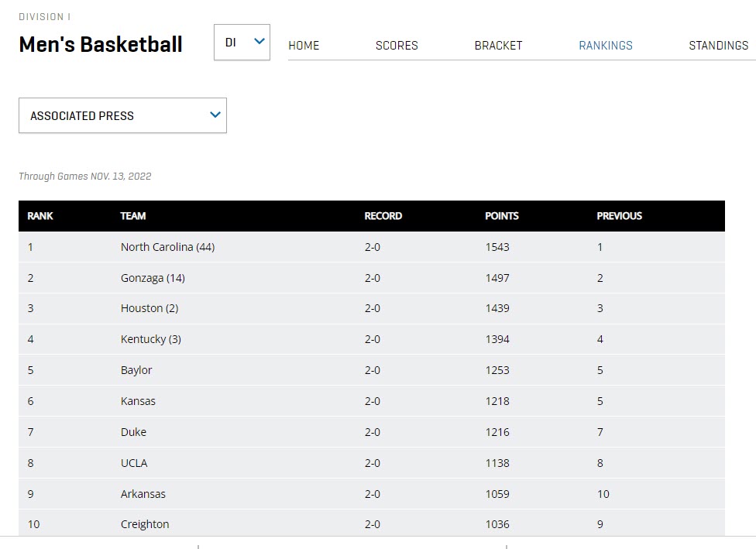
Task: Select the Baylor row
Action: pyautogui.click(x=136, y=370)
